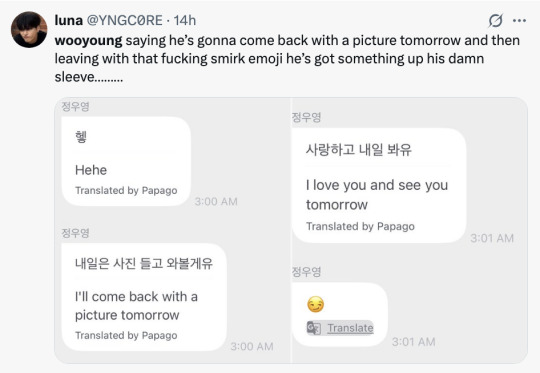Screen dimensions: 540x373
Task: Select the 'Hehe' message bubble
Action: [x=126, y=162]
